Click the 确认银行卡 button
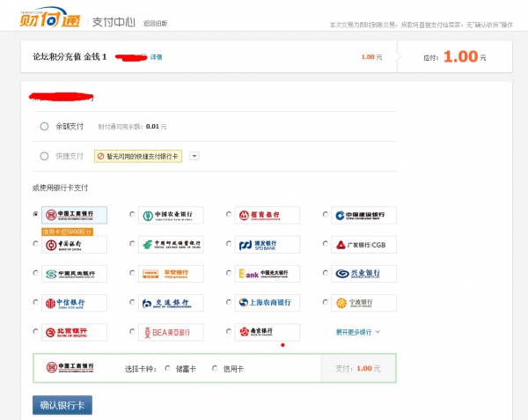Screen dimensions: 528x420 pyautogui.click(x=62, y=405)
